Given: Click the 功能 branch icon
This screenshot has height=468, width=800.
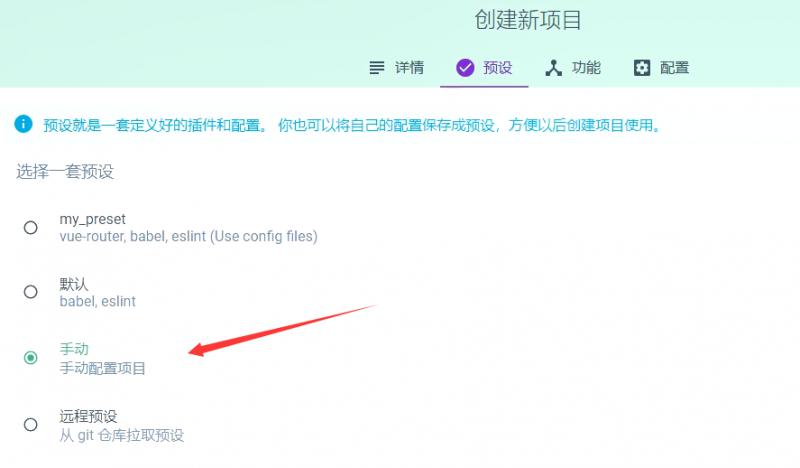Looking at the screenshot, I should pos(554,67).
